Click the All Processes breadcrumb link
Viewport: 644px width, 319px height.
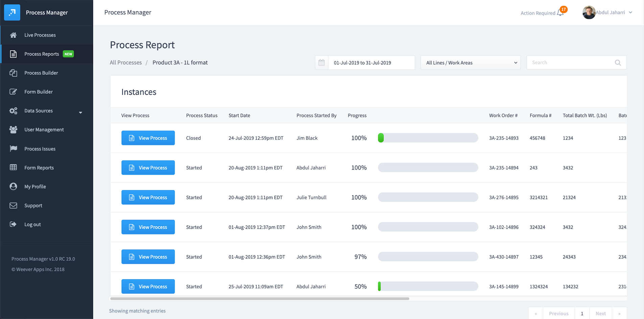(x=125, y=63)
